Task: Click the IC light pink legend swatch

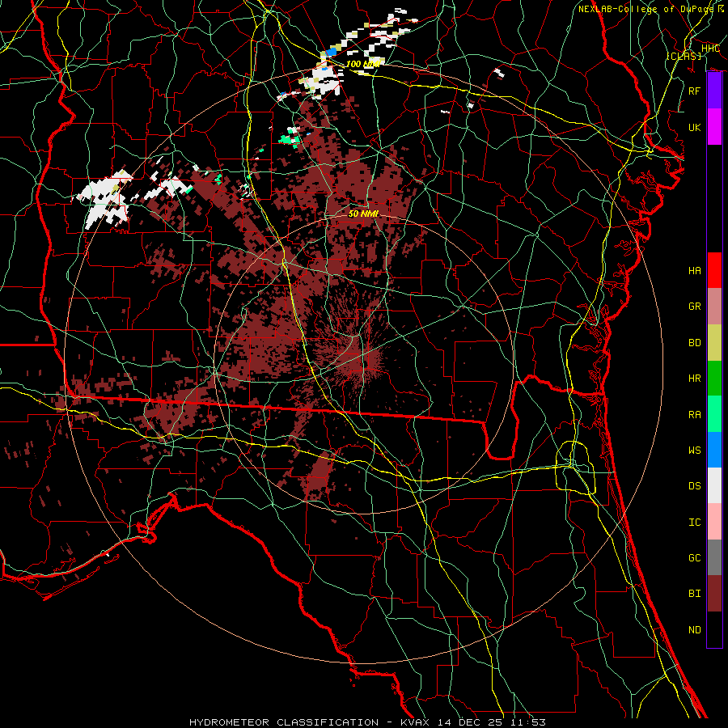Action: pyautogui.click(x=714, y=522)
